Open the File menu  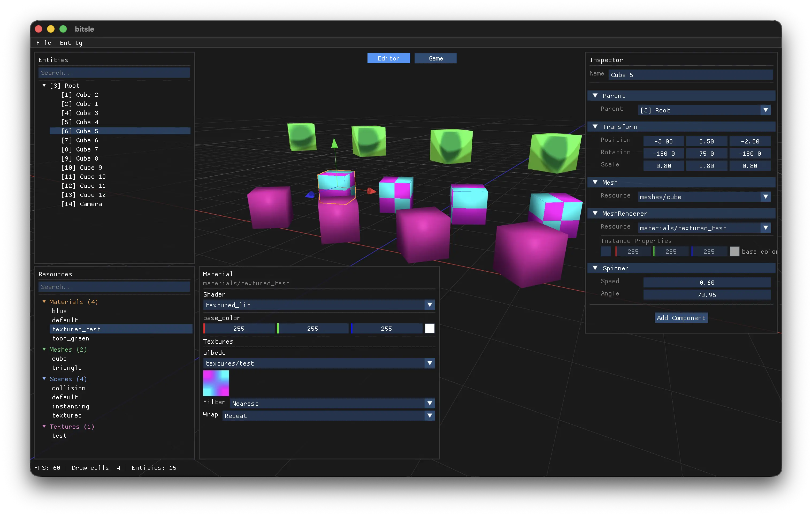[44, 43]
